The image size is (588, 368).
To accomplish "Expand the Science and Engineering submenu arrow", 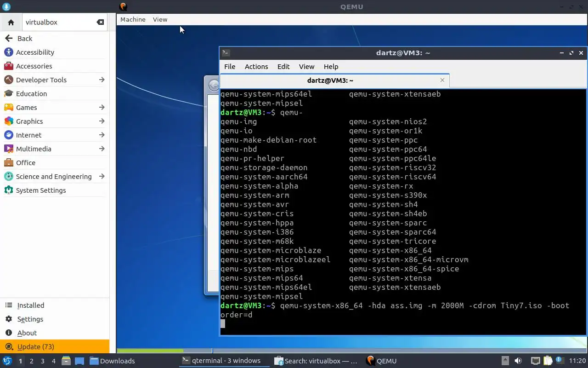I will 102,176.
